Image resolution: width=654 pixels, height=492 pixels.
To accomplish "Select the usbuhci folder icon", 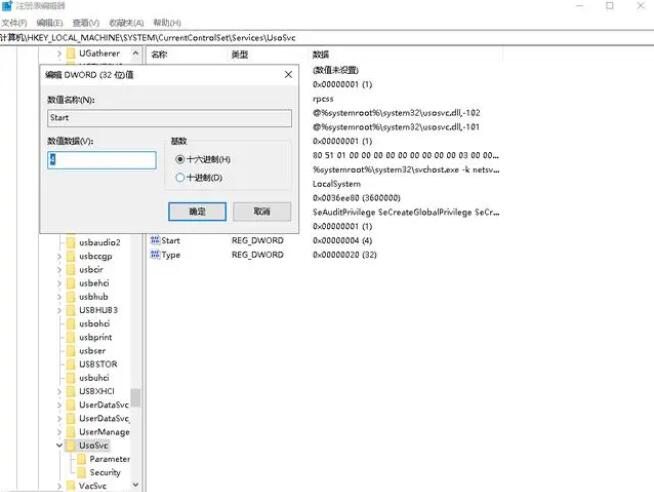I will click(x=71, y=378).
